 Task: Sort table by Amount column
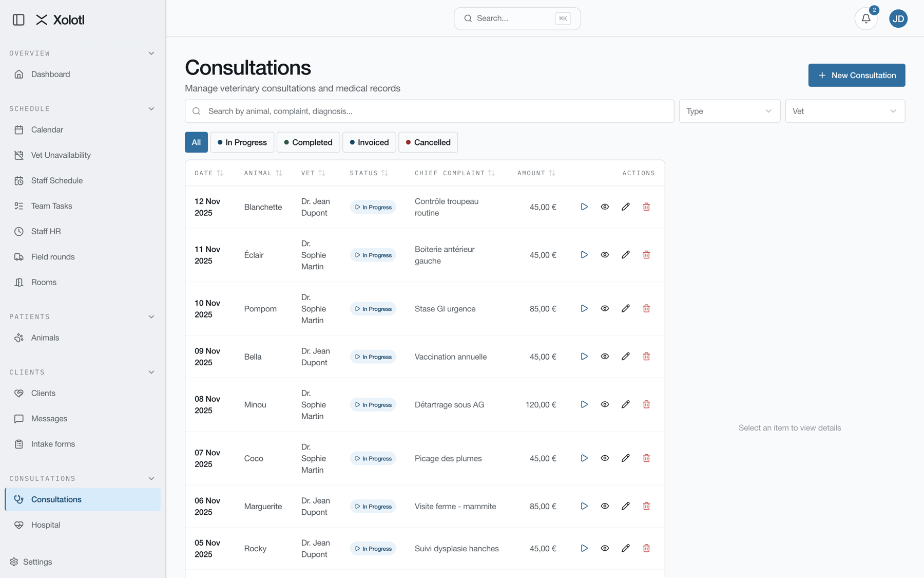pyautogui.click(x=536, y=173)
